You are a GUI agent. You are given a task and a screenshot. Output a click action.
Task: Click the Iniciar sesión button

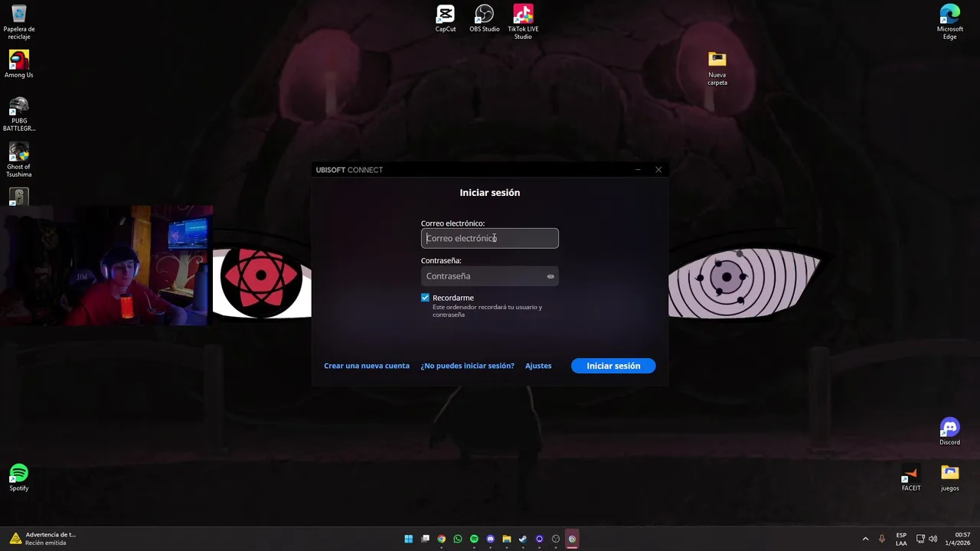tap(613, 366)
